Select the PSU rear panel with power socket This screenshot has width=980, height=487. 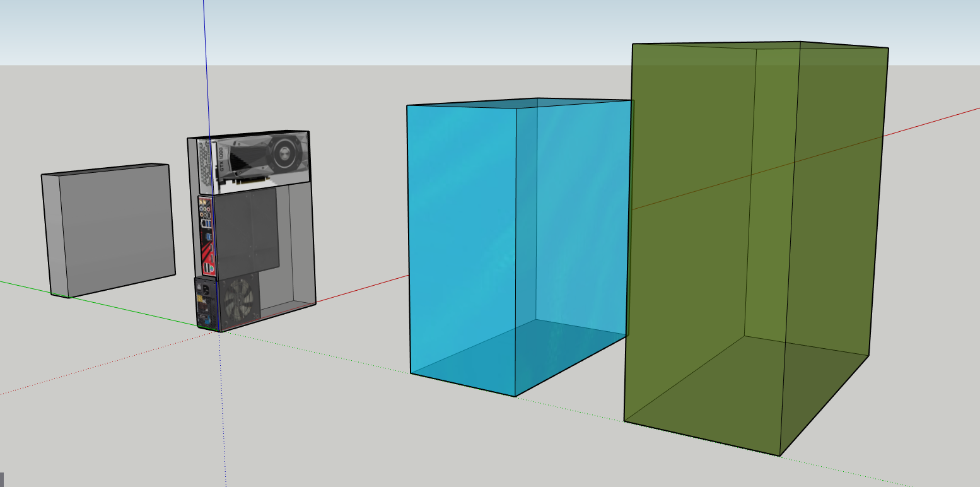tap(204, 304)
